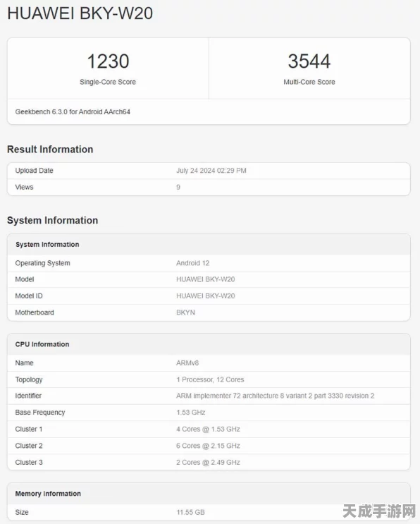Click the memory Size value 11.55 GB
Viewport: 420px width, 524px height.
190,512
